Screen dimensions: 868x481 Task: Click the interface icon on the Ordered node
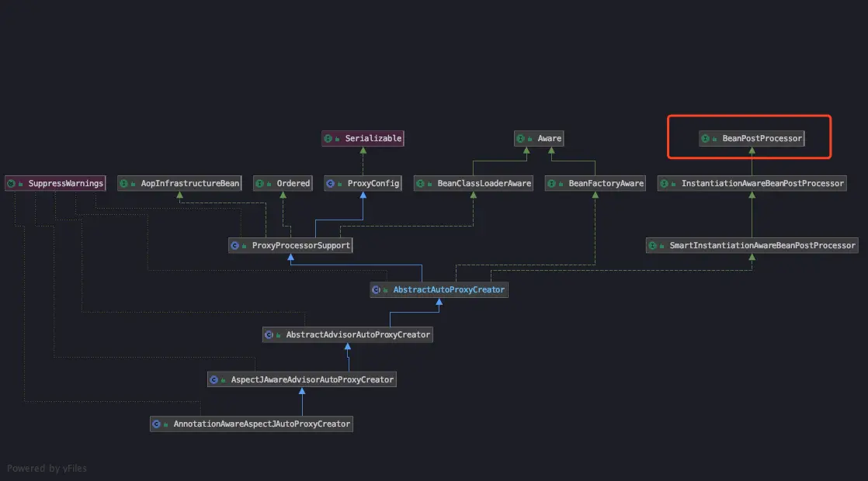[x=259, y=183]
